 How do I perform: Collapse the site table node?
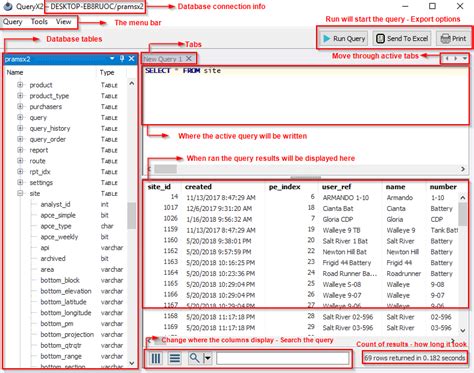pyautogui.click(x=20, y=193)
